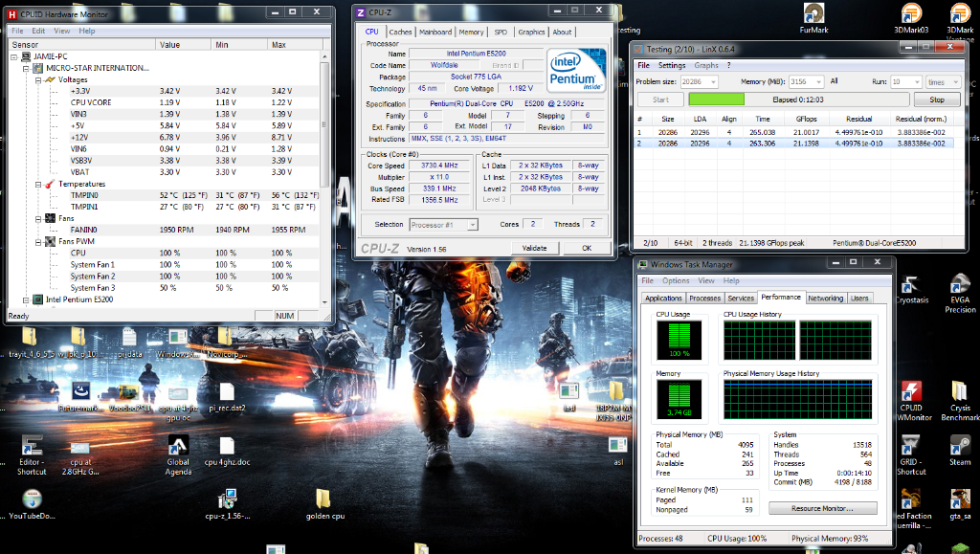Click the Intel Pentium inside logo in CPU-Z

click(x=576, y=70)
